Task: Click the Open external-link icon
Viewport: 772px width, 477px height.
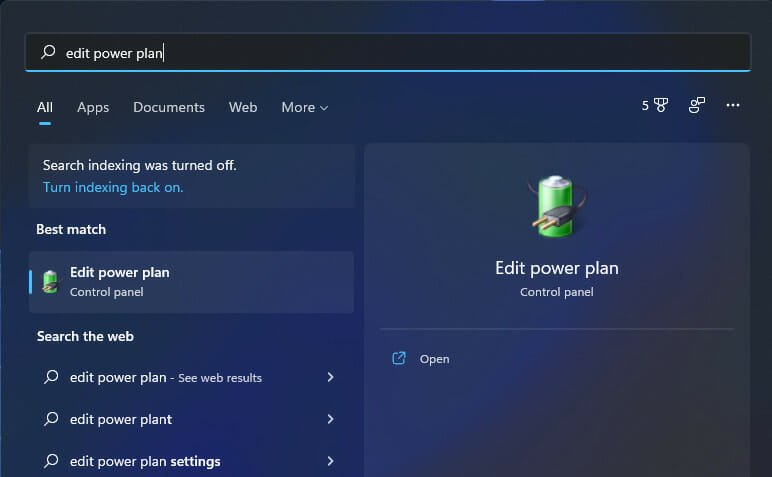Action: point(399,358)
